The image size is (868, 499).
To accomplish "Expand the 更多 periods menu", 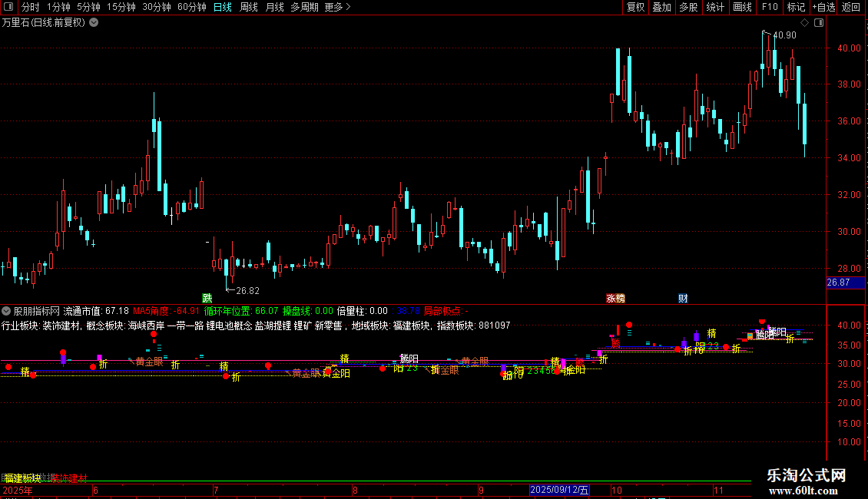I will [338, 7].
